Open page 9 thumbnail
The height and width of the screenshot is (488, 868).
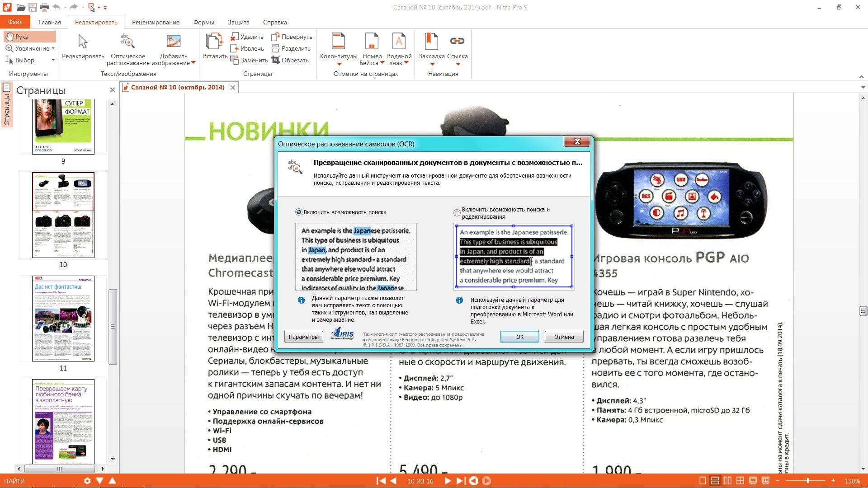click(63, 127)
